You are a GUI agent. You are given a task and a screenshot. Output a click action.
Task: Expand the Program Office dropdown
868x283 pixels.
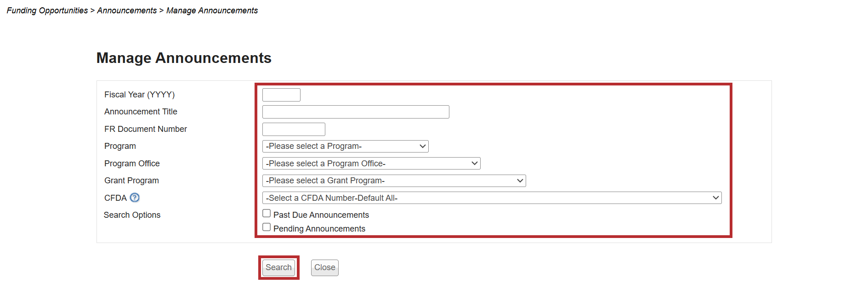point(371,164)
